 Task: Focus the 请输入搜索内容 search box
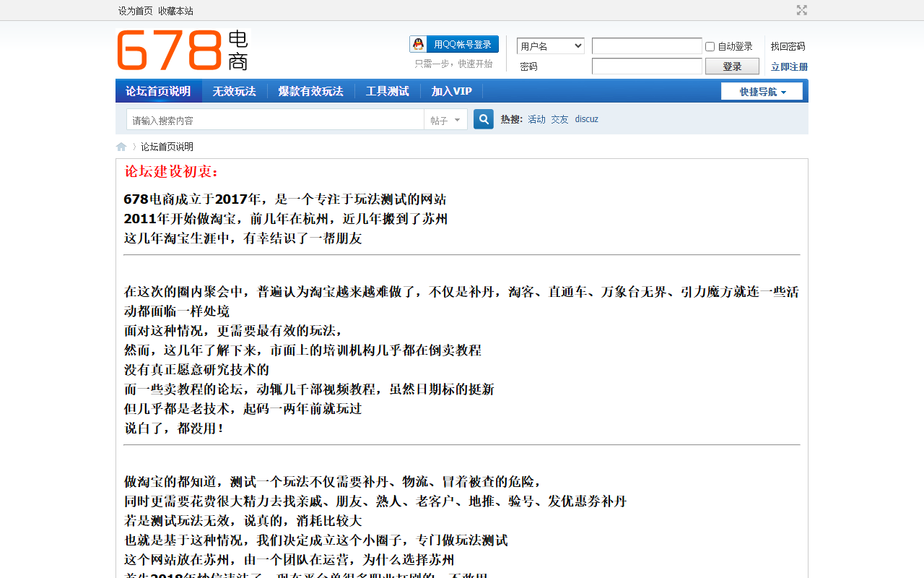pos(275,120)
